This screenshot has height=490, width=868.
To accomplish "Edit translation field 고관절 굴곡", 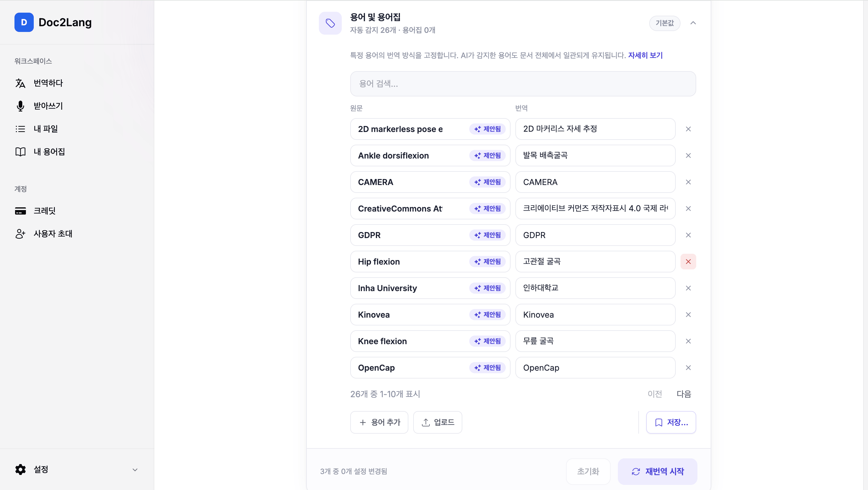I will pos(596,262).
